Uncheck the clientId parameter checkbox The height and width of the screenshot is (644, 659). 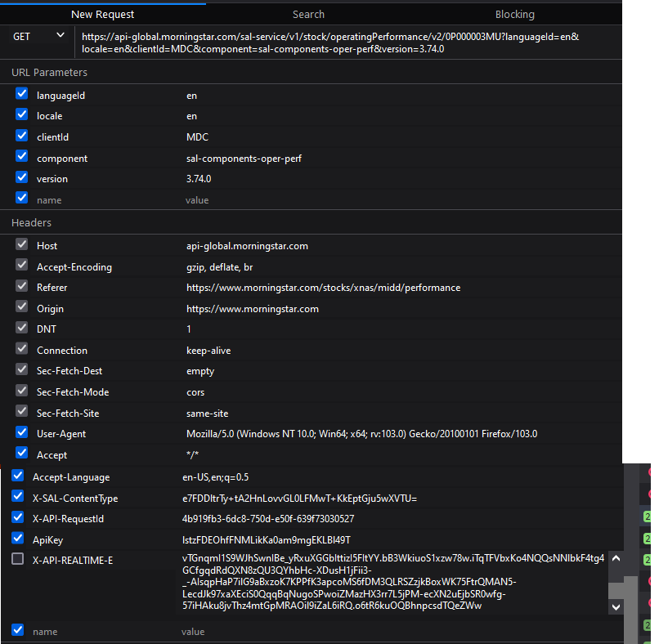22,136
